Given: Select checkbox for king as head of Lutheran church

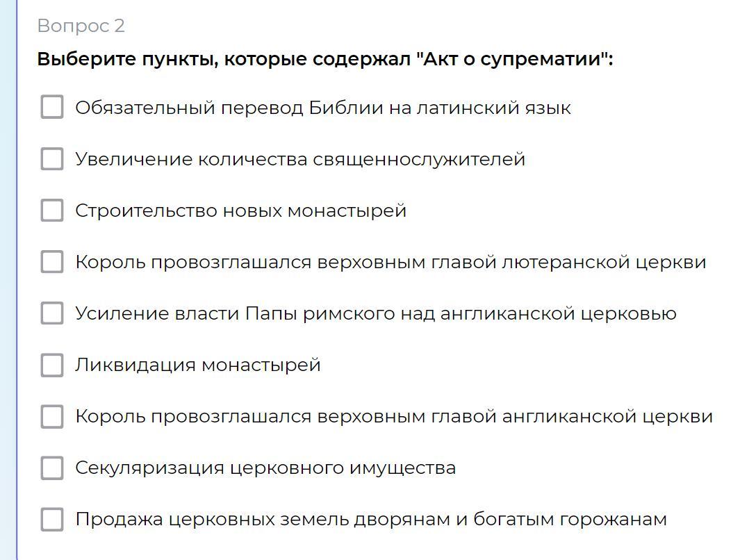Looking at the screenshot, I should click(x=52, y=262).
